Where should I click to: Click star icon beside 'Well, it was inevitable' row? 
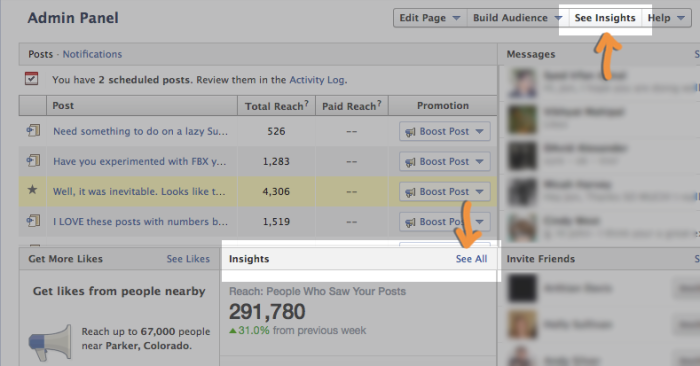click(x=32, y=190)
